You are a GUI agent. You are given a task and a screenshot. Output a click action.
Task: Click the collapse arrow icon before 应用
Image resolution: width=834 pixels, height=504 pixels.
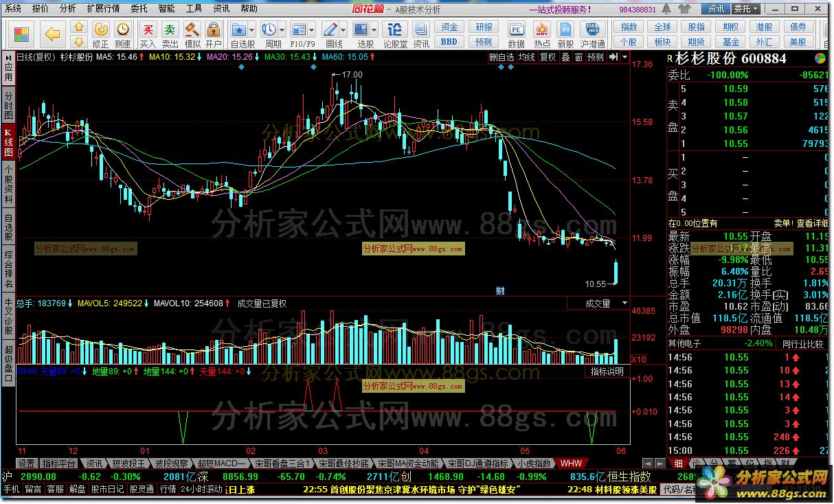point(8,56)
